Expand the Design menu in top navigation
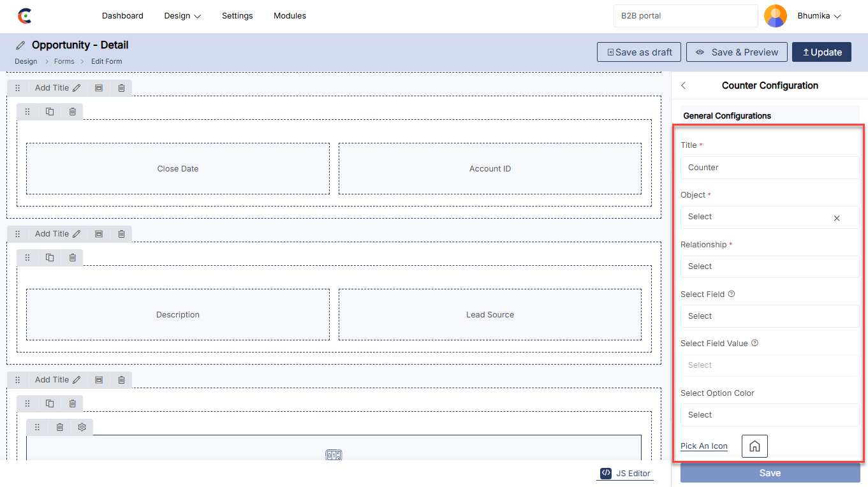 (x=182, y=16)
